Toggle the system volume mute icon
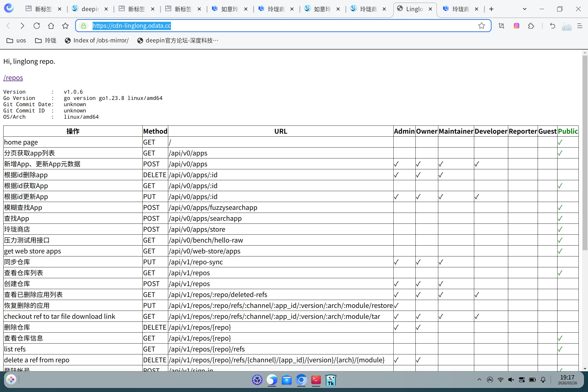Screen dimensions: 588x392 click(x=511, y=380)
